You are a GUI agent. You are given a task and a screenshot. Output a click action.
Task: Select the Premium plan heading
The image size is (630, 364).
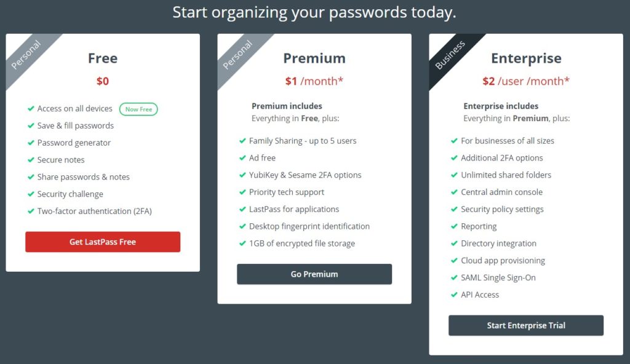(x=314, y=58)
